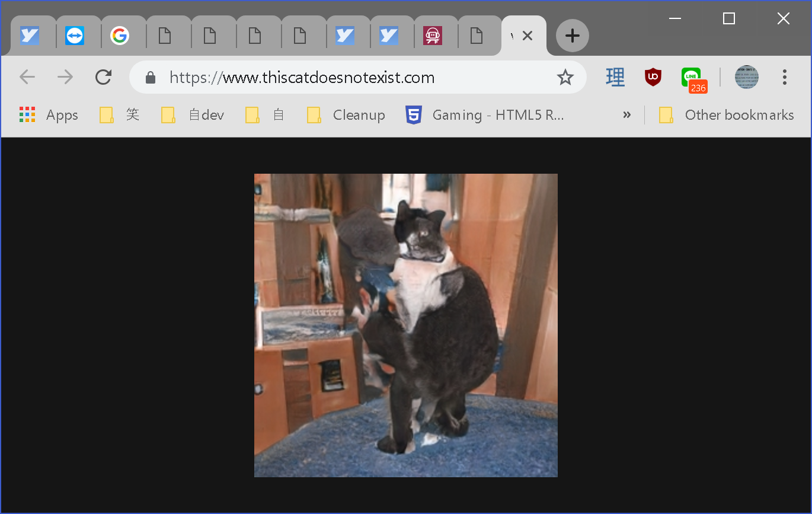Open the Chrome three-dot menu
812x514 pixels.
[x=784, y=77]
